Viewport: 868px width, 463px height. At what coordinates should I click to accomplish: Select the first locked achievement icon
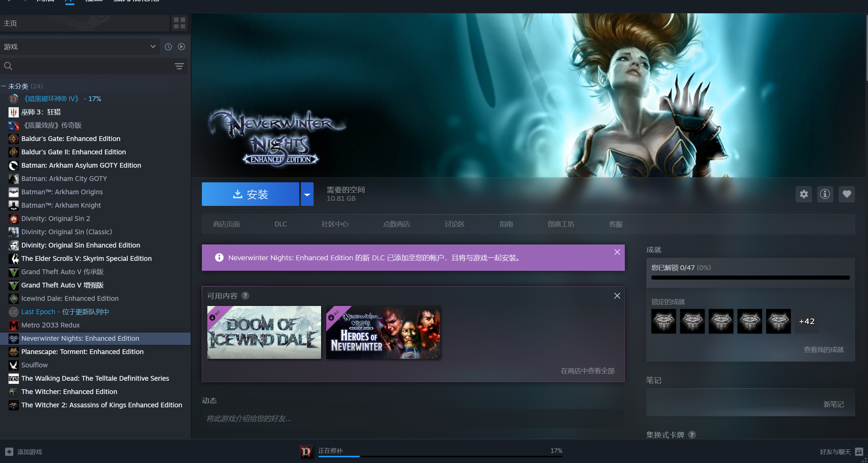click(663, 321)
